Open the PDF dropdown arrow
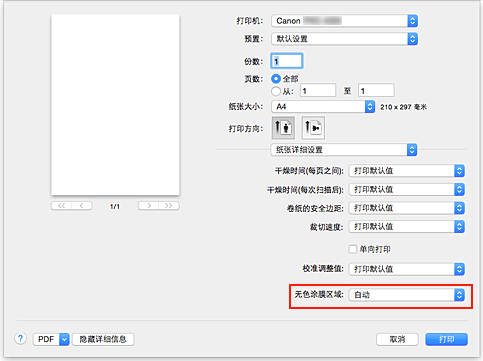 64,339
